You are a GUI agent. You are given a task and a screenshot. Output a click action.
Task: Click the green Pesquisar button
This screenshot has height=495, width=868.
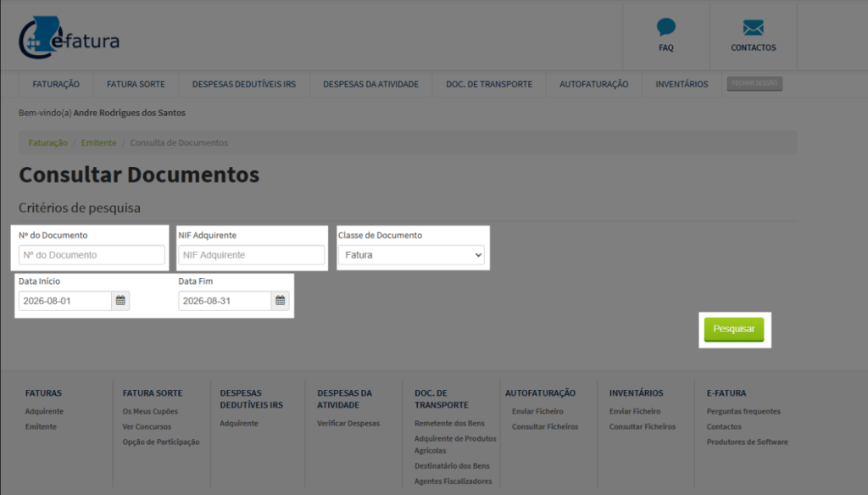(x=734, y=329)
